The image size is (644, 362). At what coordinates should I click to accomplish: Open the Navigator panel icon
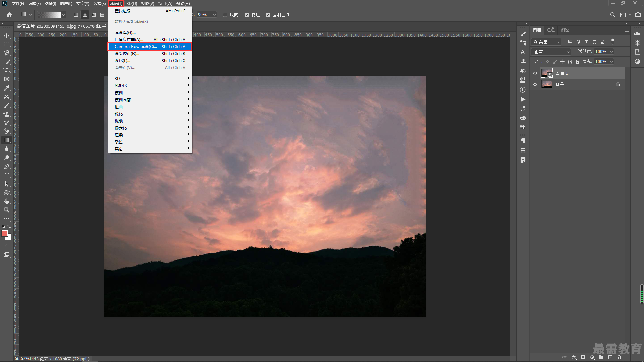[x=637, y=43]
